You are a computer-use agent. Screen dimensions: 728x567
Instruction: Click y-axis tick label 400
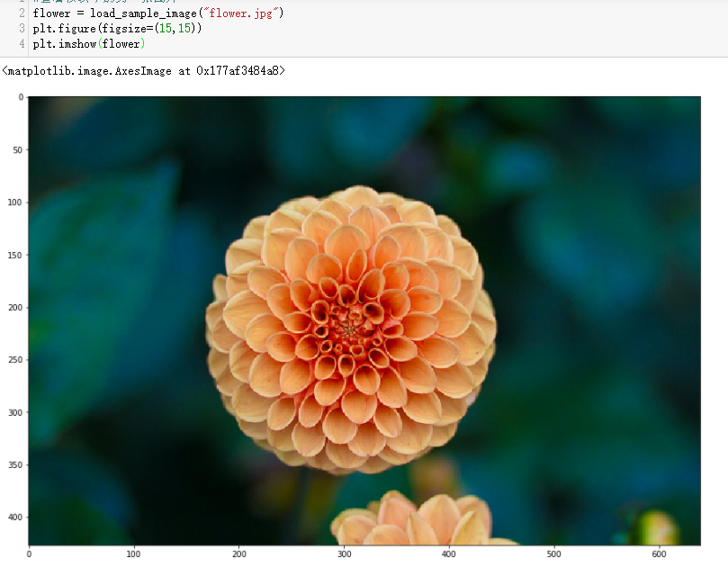pyautogui.click(x=15, y=517)
